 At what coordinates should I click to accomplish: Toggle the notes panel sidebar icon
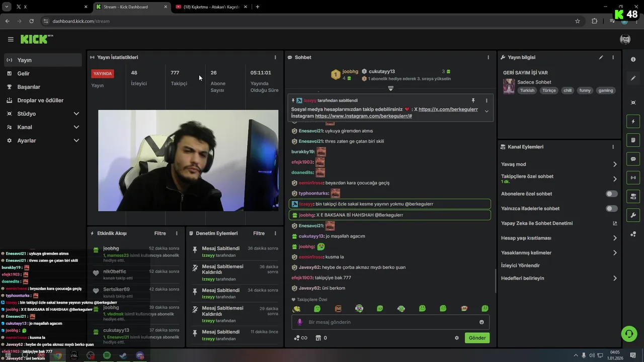[x=633, y=140]
